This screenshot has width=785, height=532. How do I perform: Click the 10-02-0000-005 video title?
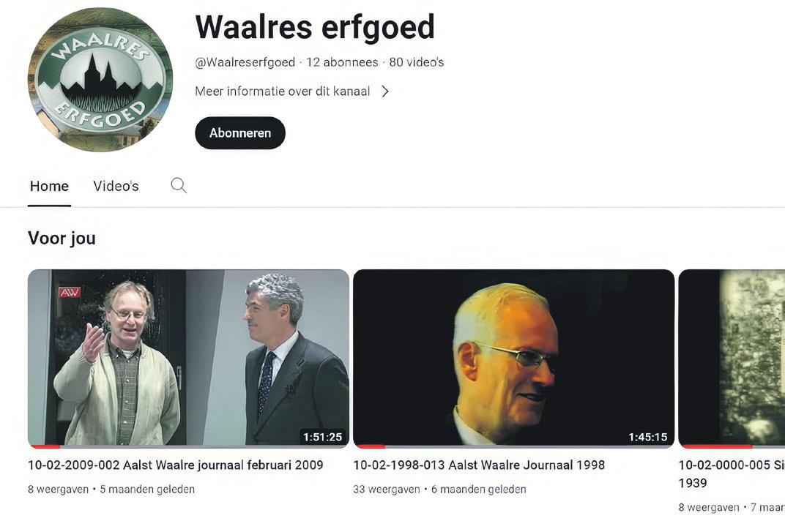[x=732, y=473]
